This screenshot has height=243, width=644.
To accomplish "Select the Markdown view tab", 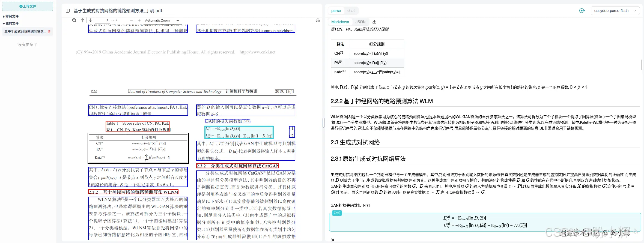I will click(340, 22).
